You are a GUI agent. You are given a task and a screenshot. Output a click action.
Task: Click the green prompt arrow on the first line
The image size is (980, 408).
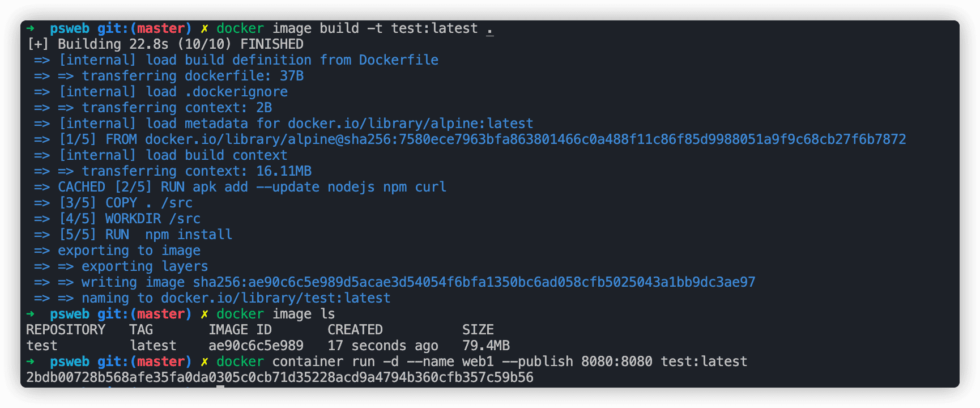point(31,28)
